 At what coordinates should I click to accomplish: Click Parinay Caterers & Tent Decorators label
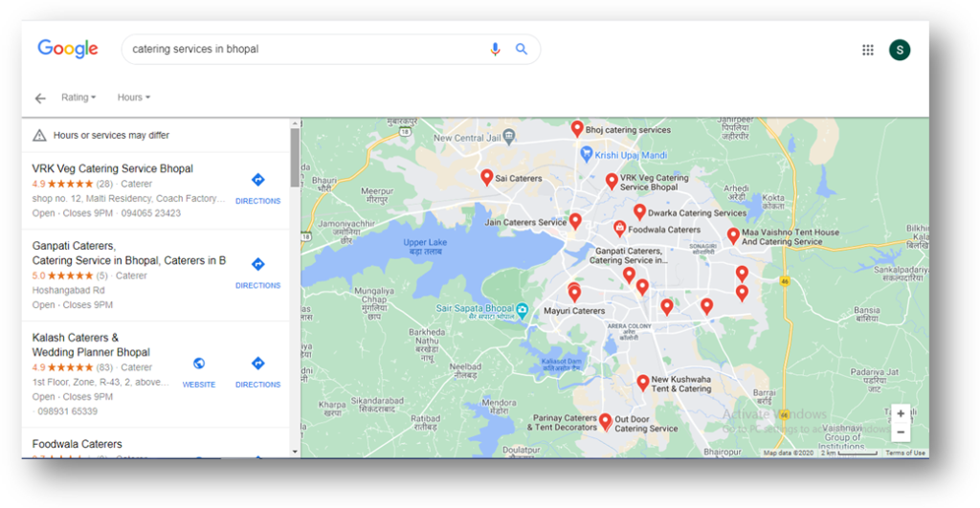point(561,423)
